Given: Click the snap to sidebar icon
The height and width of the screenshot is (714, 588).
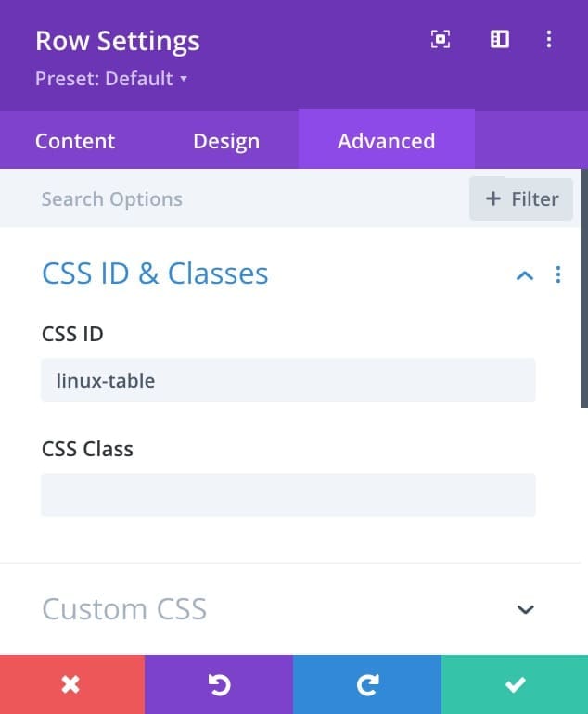Looking at the screenshot, I should (500, 39).
